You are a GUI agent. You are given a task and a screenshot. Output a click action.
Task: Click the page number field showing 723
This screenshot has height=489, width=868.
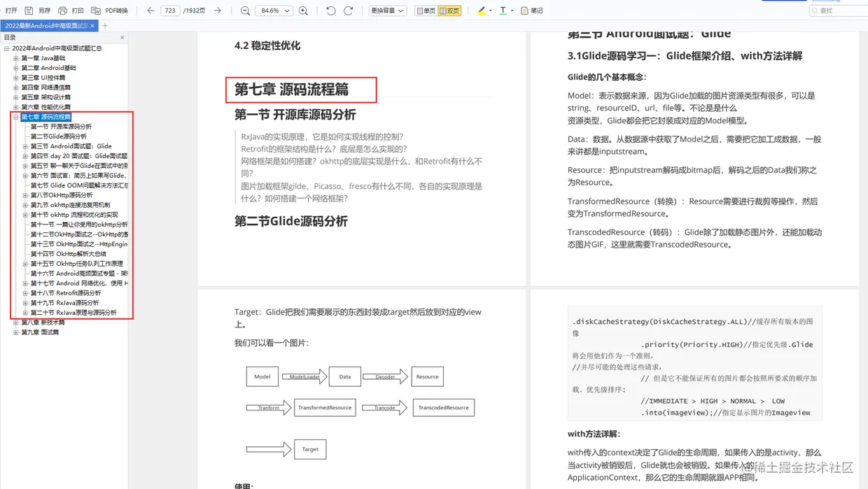(x=170, y=10)
